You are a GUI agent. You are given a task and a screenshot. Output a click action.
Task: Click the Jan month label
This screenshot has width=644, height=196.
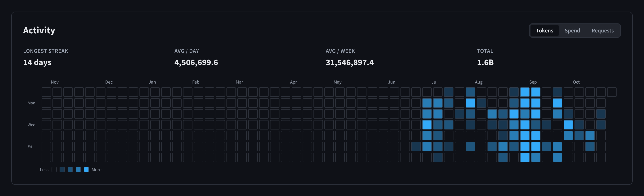[x=152, y=82]
